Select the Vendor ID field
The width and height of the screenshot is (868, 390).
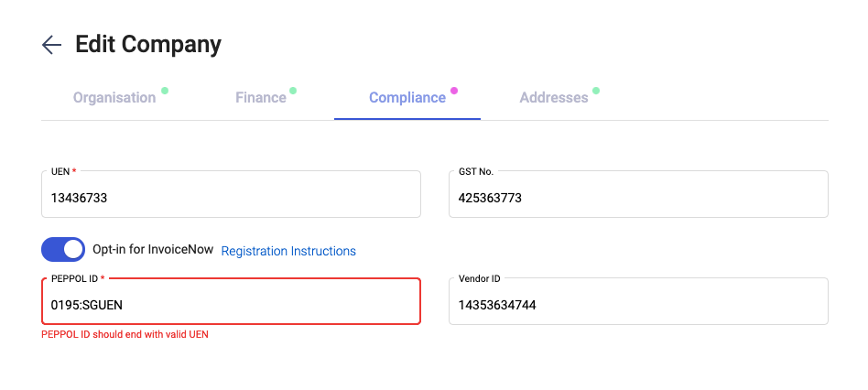coord(638,301)
